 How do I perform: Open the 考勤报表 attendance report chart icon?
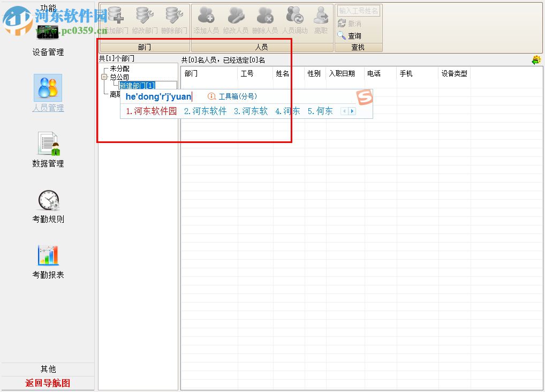click(48, 255)
